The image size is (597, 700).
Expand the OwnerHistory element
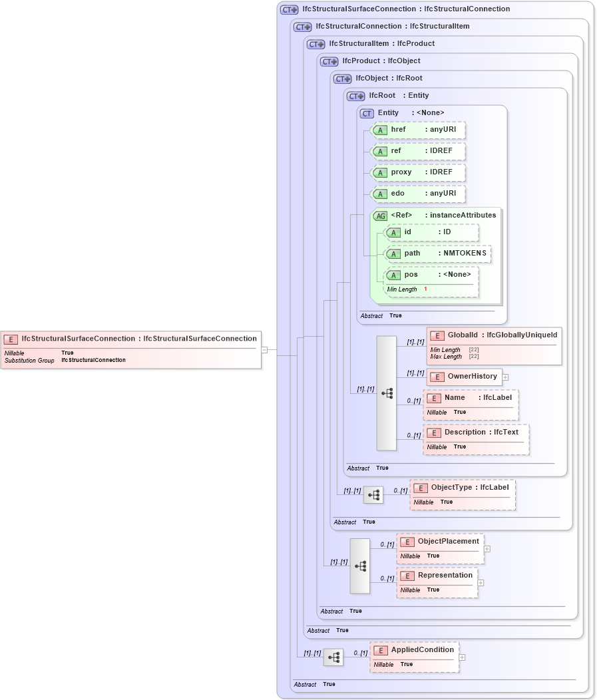tap(506, 377)
